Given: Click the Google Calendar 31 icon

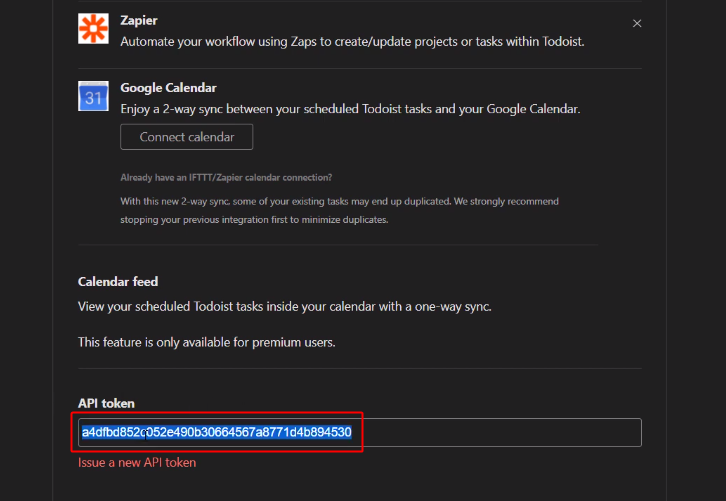Looking at the screenshot, I should pos(93,96).
